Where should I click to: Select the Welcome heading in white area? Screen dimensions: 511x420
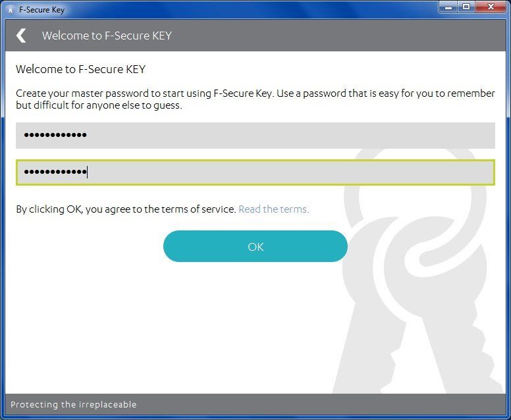point(80,69)
